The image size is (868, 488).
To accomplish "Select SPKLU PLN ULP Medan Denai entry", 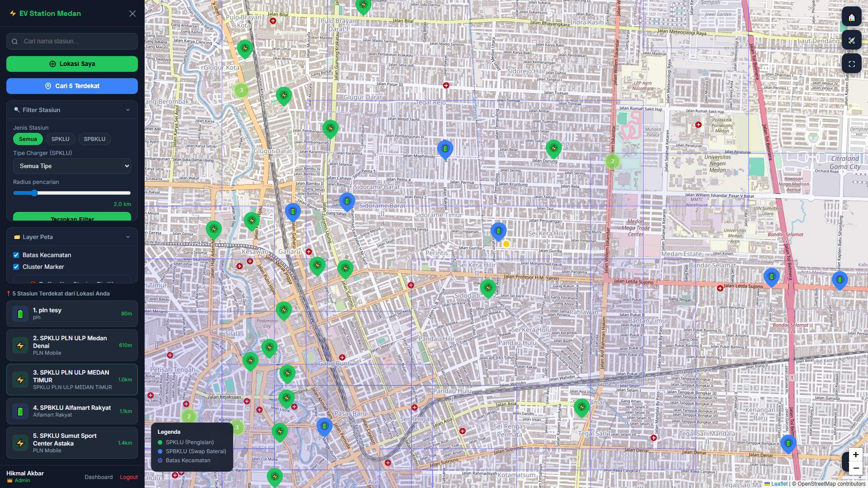I will point(72,345).
